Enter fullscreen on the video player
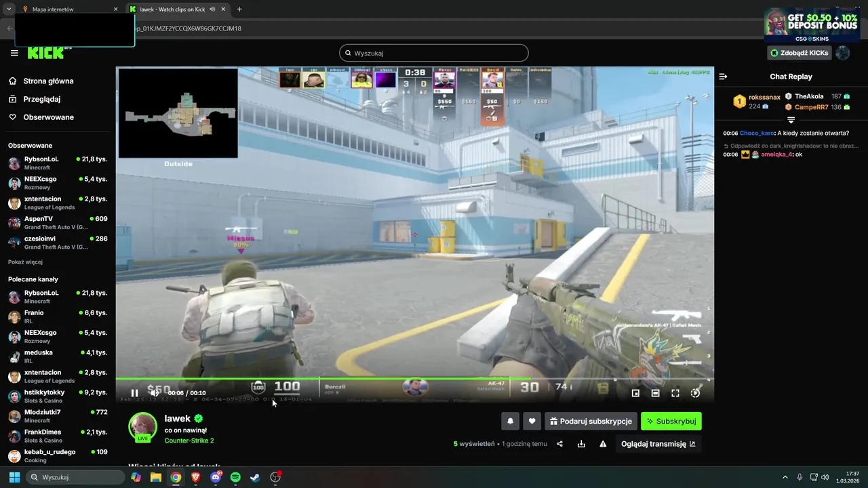Image resolution: width=868 pixels, height=488 pixels. pos(675,393)
